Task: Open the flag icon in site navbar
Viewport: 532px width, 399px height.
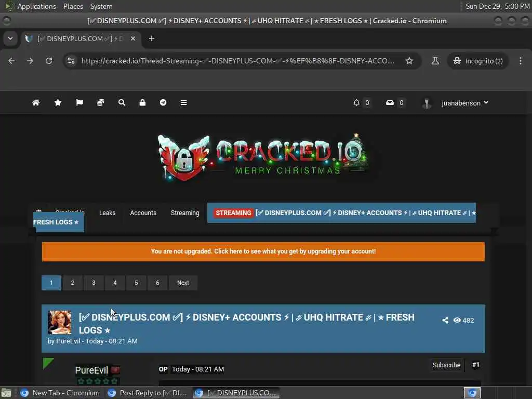Action: click(79, 102)
